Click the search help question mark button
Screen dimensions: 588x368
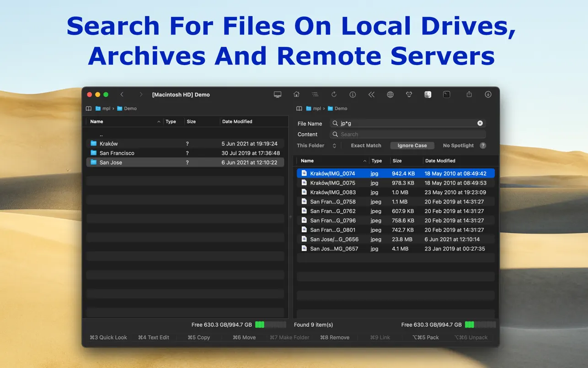(x=483, y=146)
